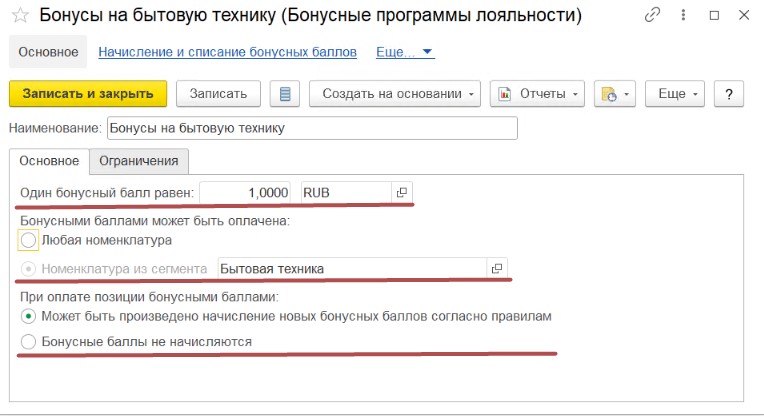Click the document list icon button
The height and width of the screenshot is (416, 764).
[x=285, y=94]
